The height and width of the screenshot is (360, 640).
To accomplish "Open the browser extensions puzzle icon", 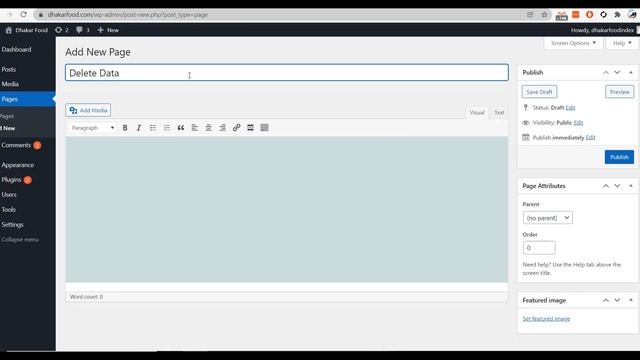I will (x=617, y=14).
